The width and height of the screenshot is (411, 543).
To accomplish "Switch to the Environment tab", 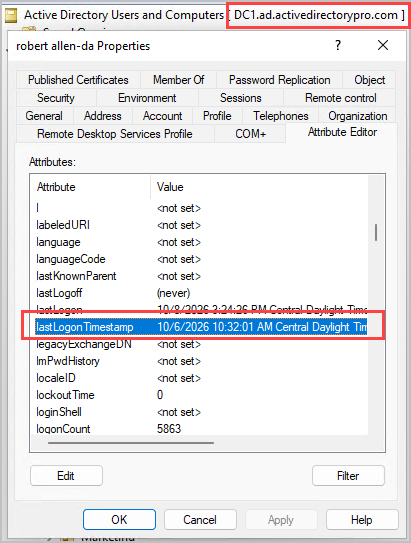I will point(147,98).
